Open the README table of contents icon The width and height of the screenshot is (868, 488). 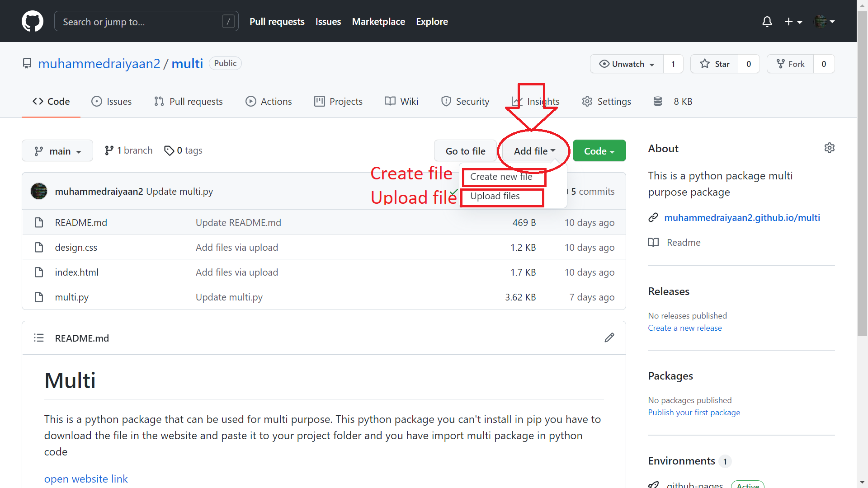click(39, 338)
